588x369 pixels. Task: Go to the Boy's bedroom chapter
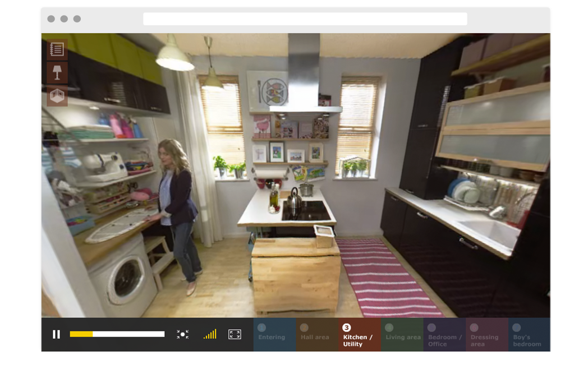[529, 334]
